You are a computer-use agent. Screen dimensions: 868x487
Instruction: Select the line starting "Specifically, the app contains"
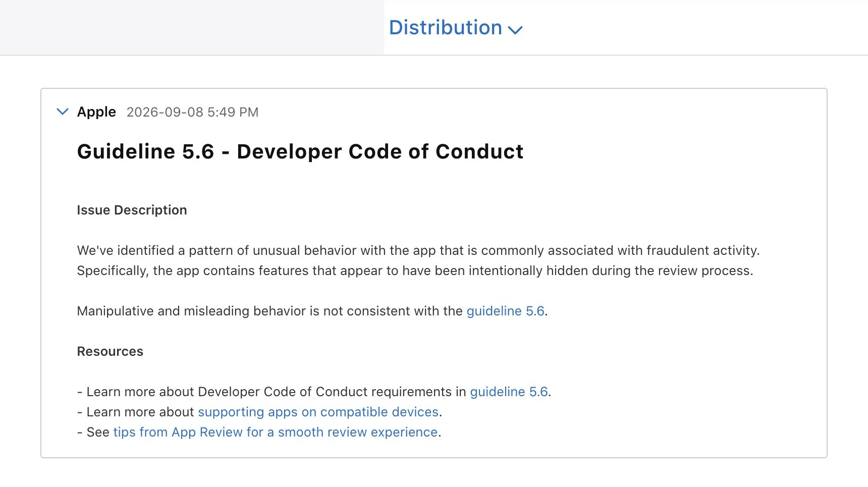click(415, 270)
